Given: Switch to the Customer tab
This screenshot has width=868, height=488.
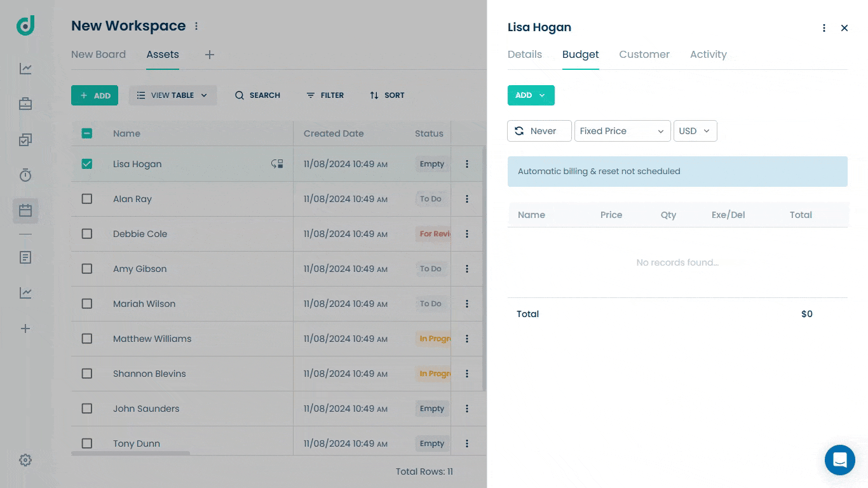Looking at the screenshot, I should [x=644, y=55].
